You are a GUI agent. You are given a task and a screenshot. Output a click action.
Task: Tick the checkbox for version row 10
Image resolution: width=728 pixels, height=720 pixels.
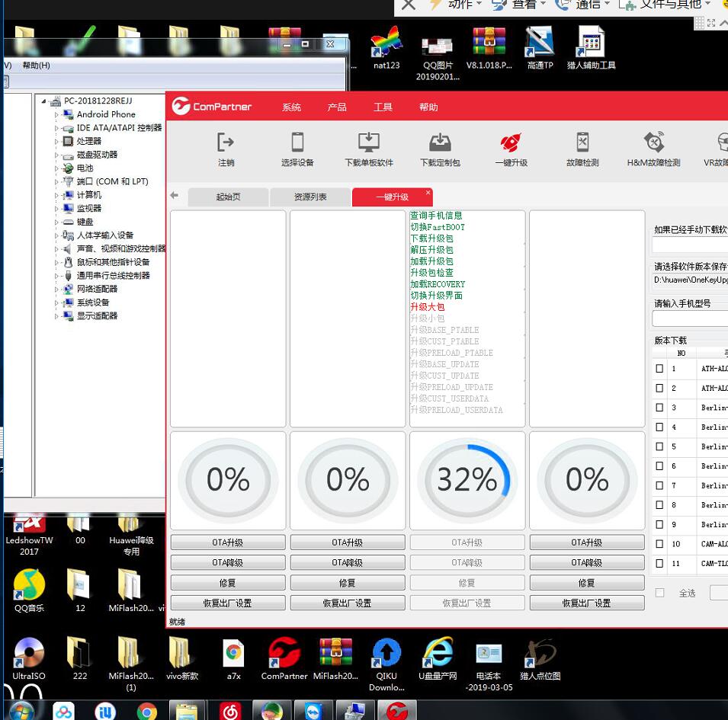659,544
